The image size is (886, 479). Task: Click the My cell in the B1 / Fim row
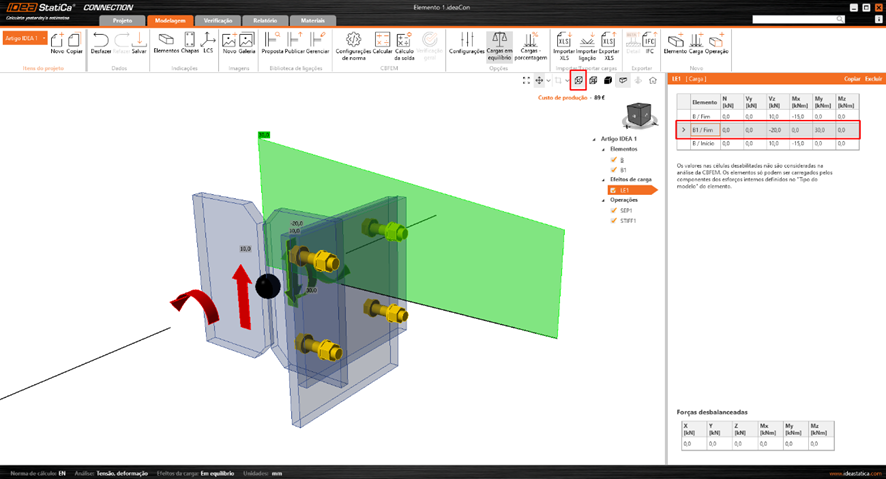(x=819, y=130)
